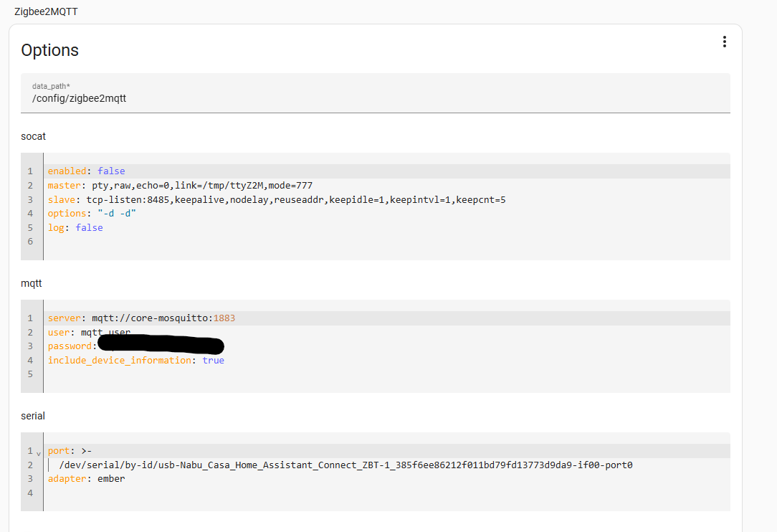Viewport: 777px width, 532px height.
Task: Click the 'socat' section label
Action: 33,136
